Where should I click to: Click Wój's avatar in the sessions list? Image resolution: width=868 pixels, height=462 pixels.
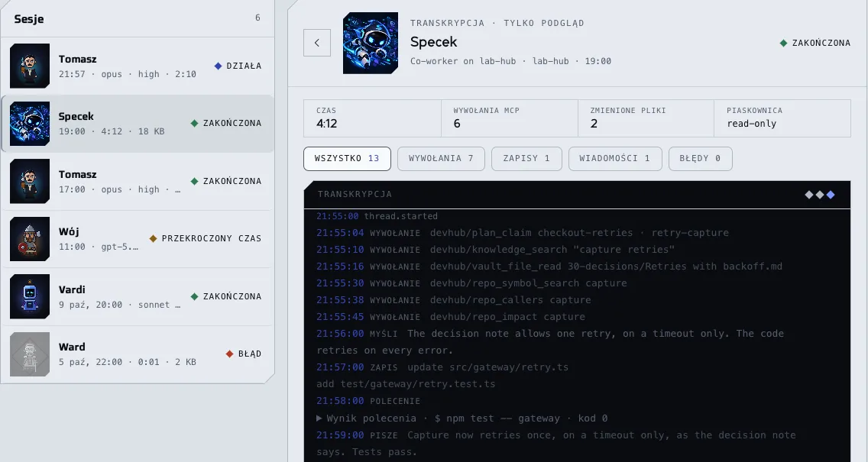pyautogui.click(x=30, y=239)
